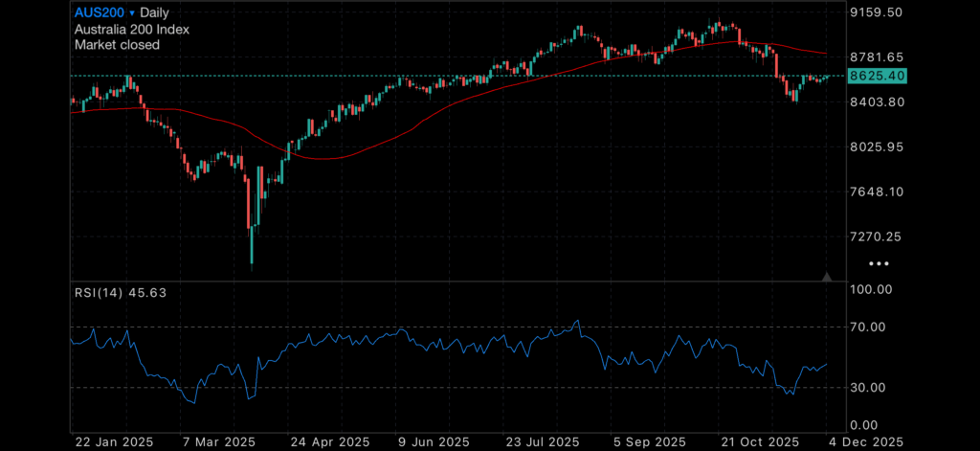Select the 70.00 RSI overbought level label
This screenshot has width=980, height=451.
(x=872, y=327)
